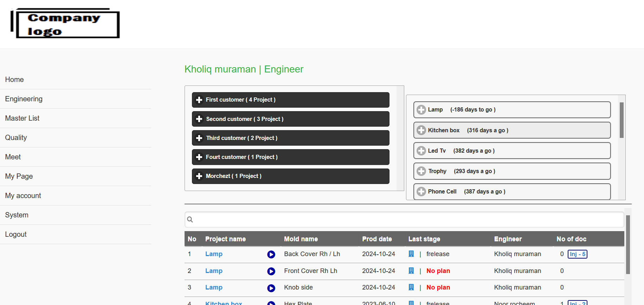
Task: Click the plus circle icon beside Trophy
Action: 421,171
